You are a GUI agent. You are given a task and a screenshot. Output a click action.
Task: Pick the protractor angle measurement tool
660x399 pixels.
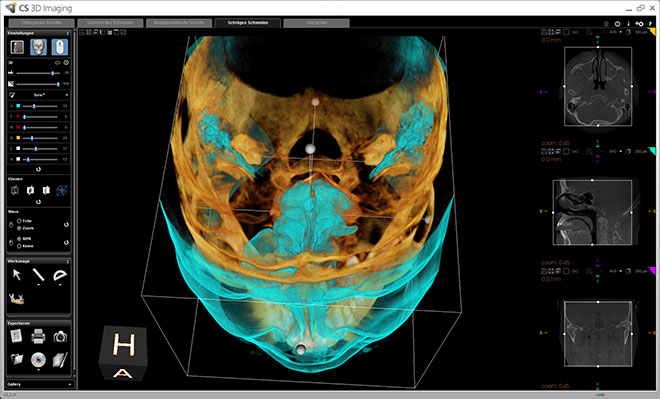click(x=60, y=275)
